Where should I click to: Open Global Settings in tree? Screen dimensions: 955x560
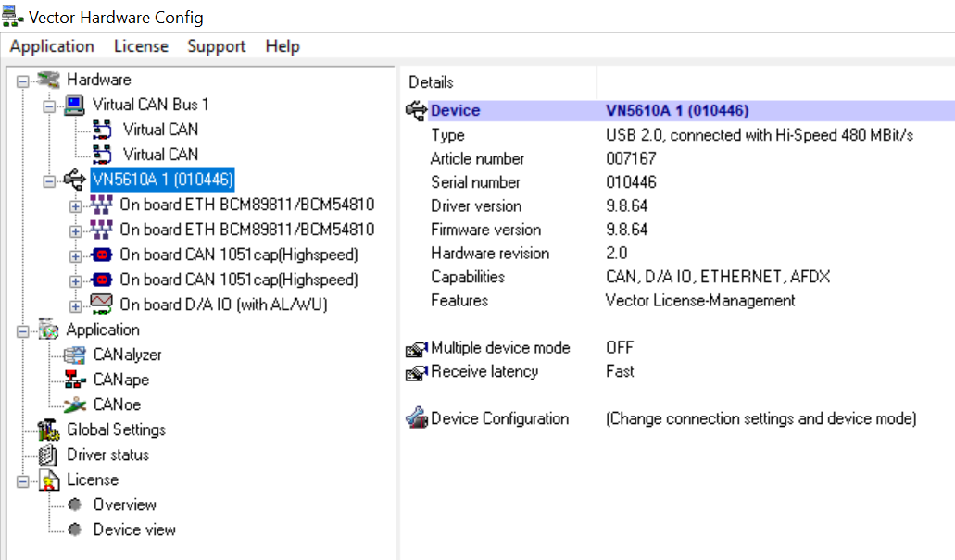[x=117, y=429]
